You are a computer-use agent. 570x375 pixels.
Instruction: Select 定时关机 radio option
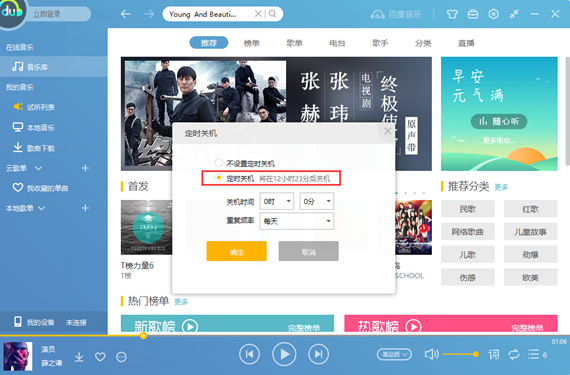click(x=218, y=178)
